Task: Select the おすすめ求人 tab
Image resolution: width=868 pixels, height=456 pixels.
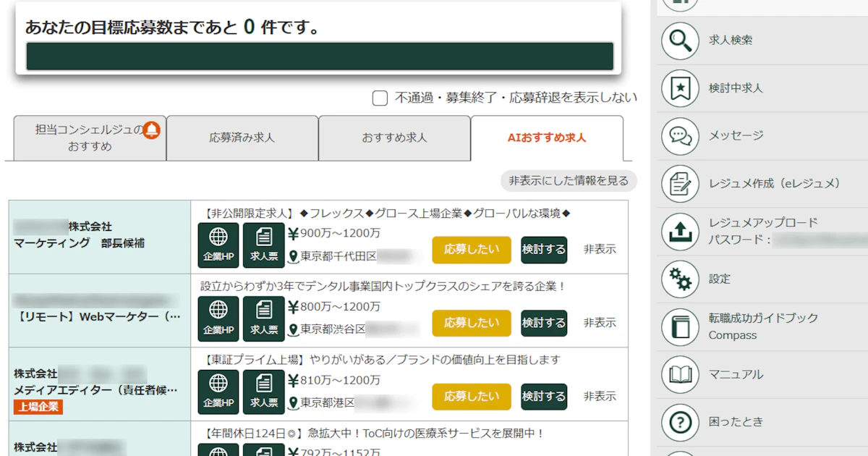Action: tap(394, 138)
